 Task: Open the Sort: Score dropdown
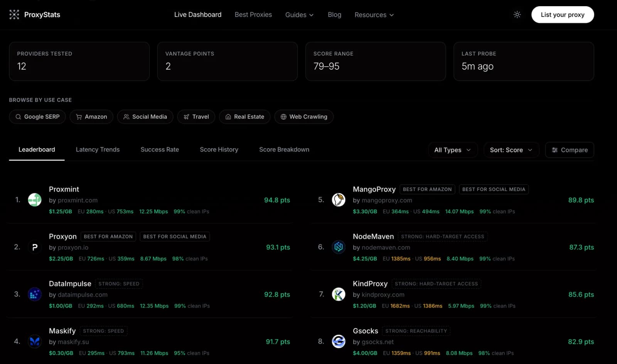tap(511, 150)
